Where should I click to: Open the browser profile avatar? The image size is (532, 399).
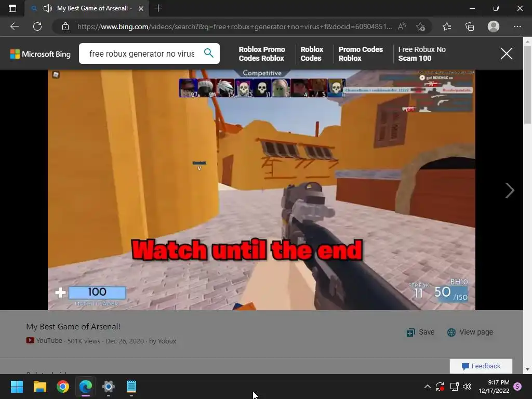(x=494, y=26)
